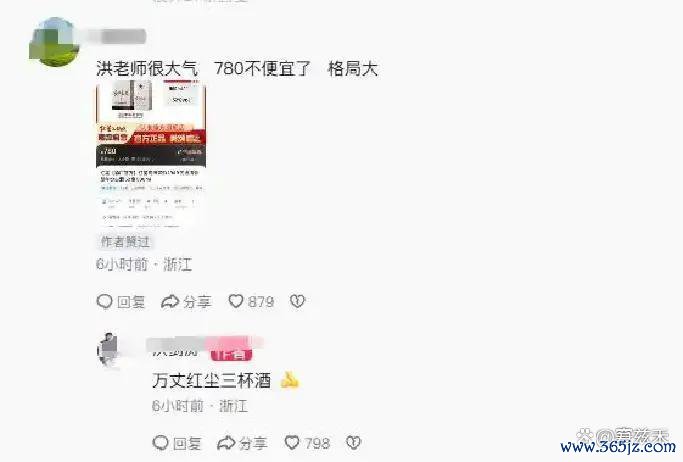Click the 分享 text under the first comment
Viewport: 683px width, 462px height.
click(197, 302)
